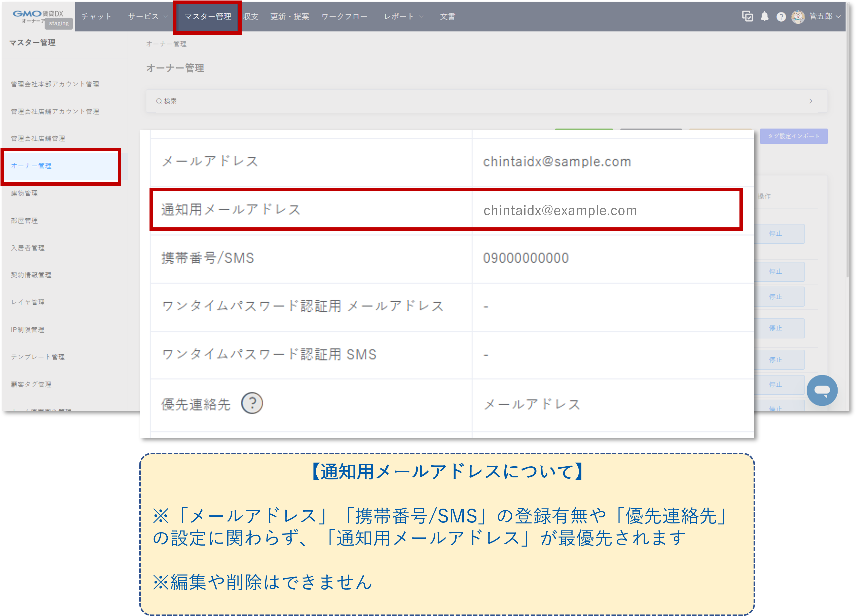Expand the search bar with the right arrow
The width and height of the screenshot is (856, 616).
pyautogui.click(x=811, y=101)
